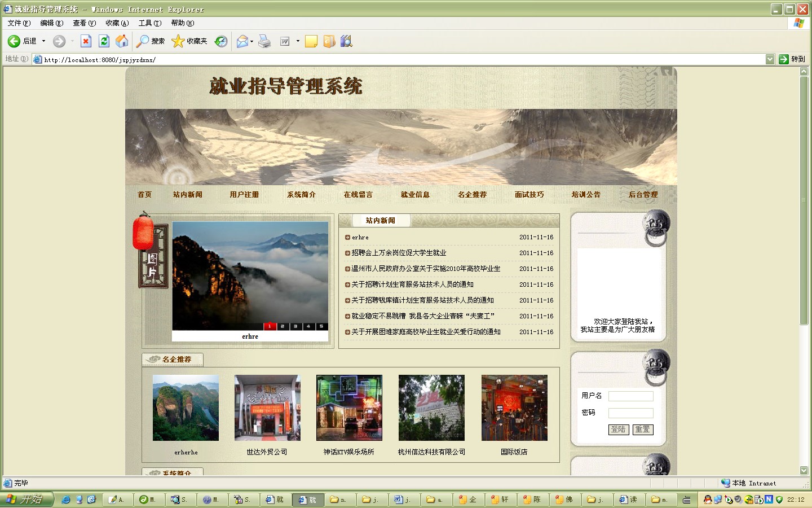Click inside the 用户名 input field
Image resolution: width=812 pixels, height=508 pixels.
pos(630,396)
